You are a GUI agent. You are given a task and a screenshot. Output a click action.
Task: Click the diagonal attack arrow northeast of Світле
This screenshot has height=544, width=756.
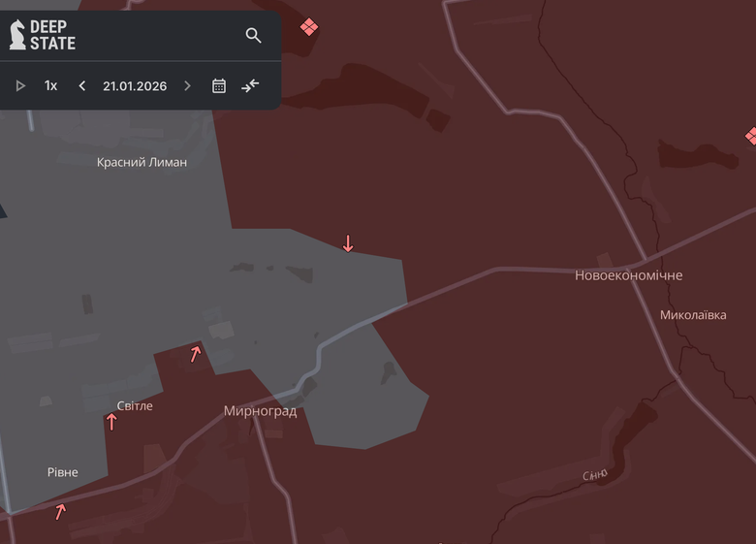pos(196,354)
